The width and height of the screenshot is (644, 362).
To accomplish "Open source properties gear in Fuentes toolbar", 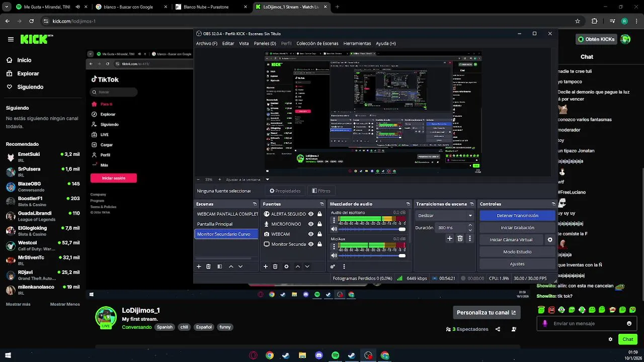I will [x=286, y=266].
